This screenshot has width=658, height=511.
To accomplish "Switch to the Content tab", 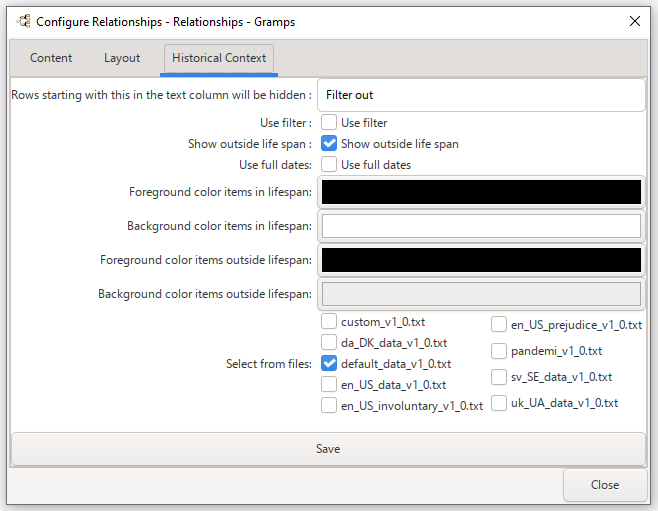I will 51,58.
